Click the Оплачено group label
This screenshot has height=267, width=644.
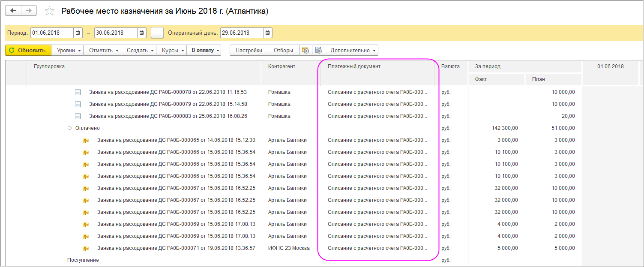pyautogui.click(x=87, y=128)
